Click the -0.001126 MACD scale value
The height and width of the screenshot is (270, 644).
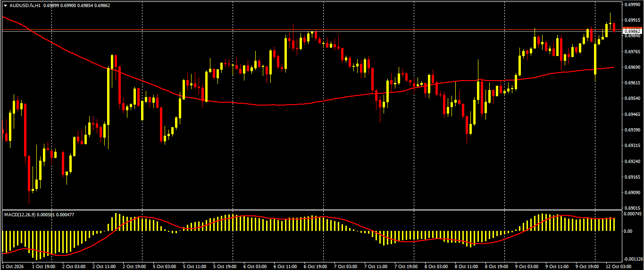[633, 259]
